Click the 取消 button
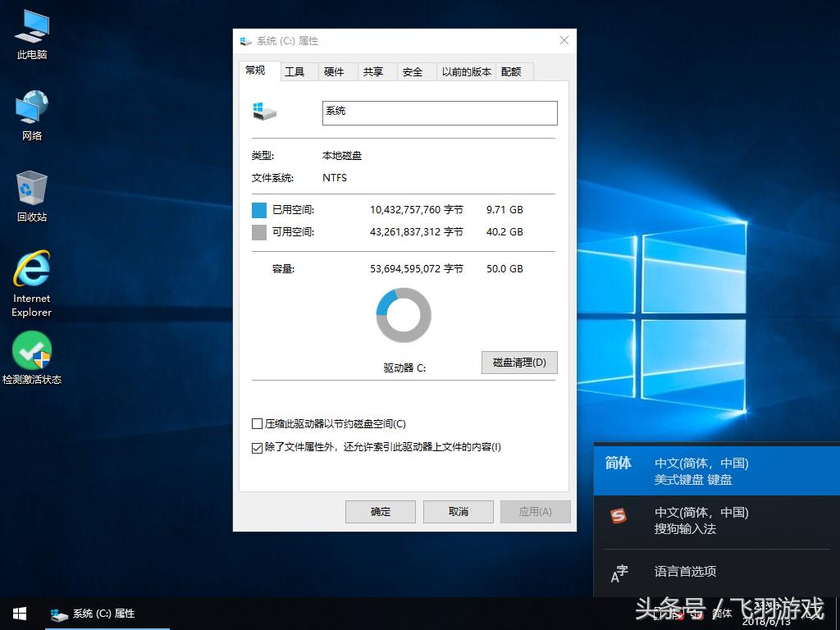 (x=458, y=512)
